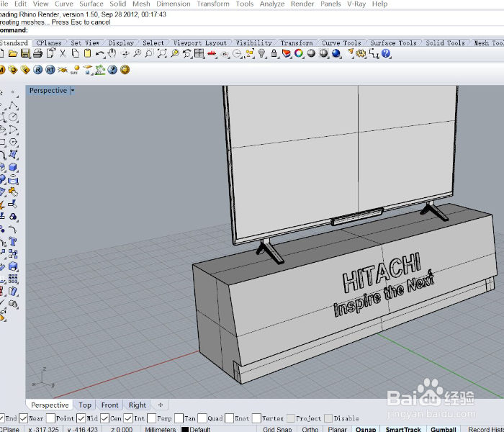The width and height of the screenshot is (504, 432).
Task: Click the Print icon in the toolbar
Action: point(38,53)
